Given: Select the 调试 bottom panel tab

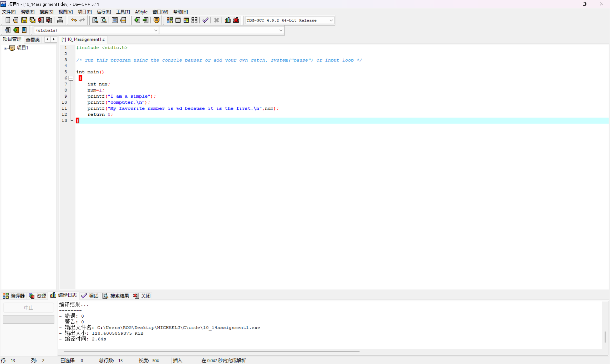Looking at the screenshot, I should tap(90, 296).
